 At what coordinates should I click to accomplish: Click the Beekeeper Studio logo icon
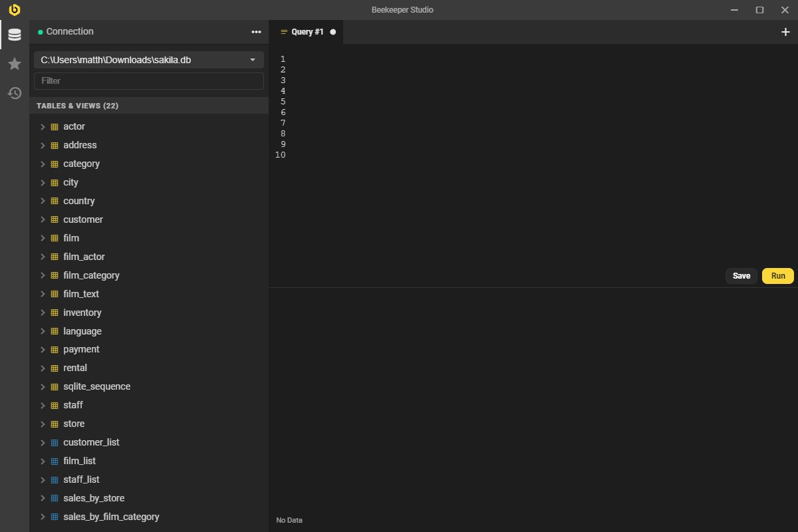(x=15, y=10)
